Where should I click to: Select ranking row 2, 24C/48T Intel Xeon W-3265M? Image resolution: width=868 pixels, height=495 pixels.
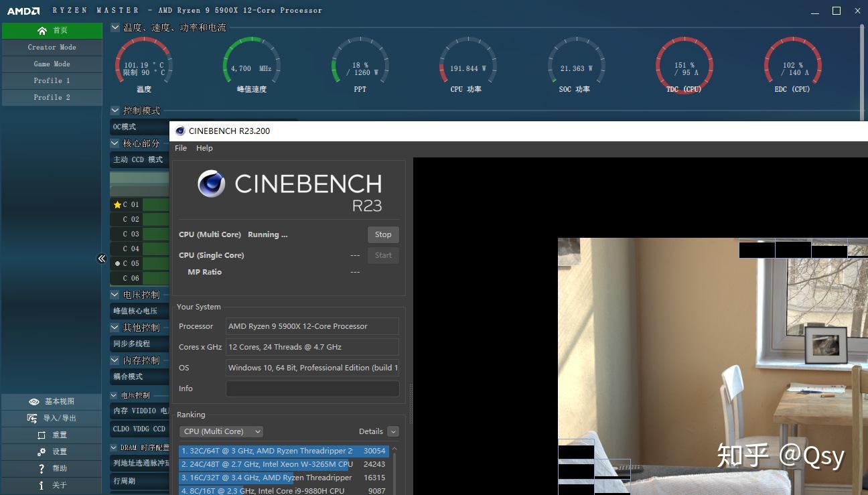pos(284,464)
